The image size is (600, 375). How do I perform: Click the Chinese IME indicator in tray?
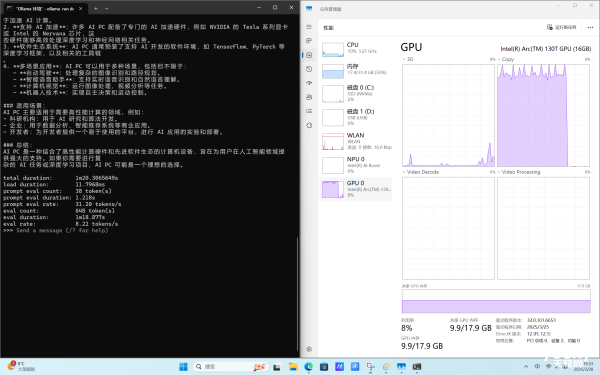point(537,367)
